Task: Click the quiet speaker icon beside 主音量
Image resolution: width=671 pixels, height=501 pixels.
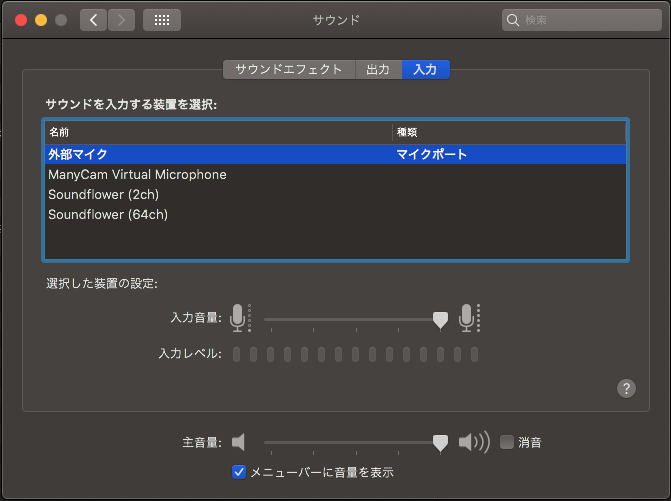Action: tap(238, 442)
